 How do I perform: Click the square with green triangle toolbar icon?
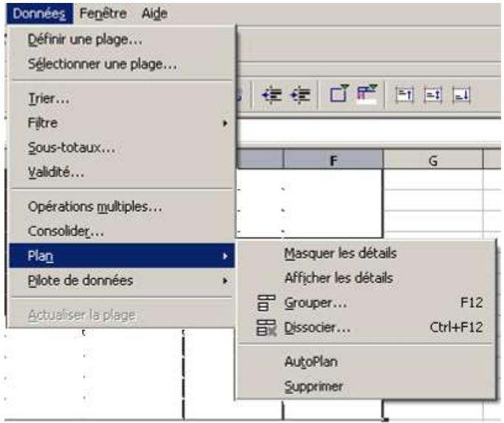click(x=339, y=94)
